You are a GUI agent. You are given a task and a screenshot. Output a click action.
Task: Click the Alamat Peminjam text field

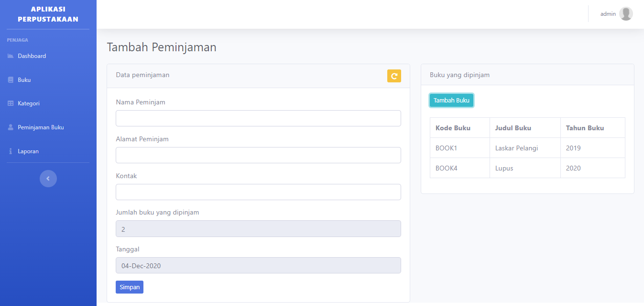coord(258,155)
